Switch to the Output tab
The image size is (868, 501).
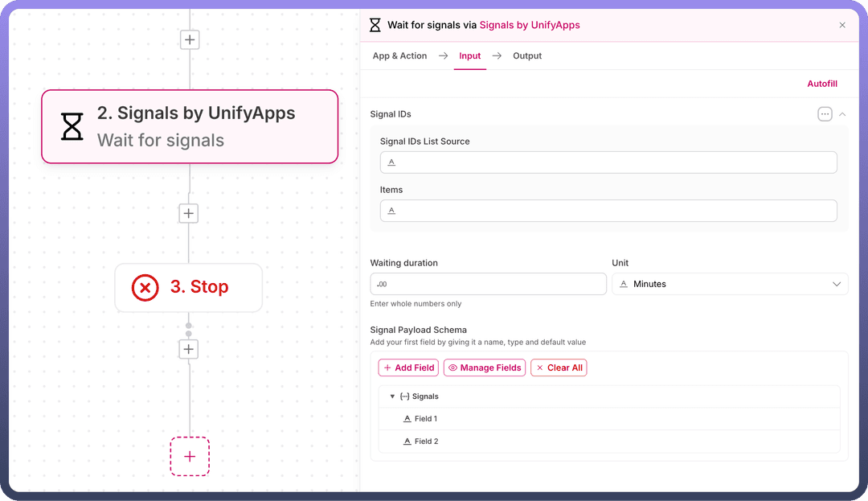527,56
